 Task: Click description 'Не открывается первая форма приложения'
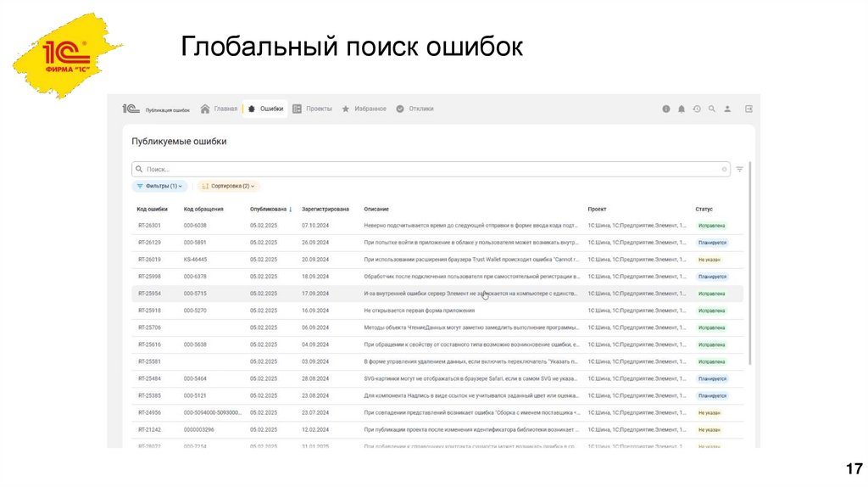point(419,311)
